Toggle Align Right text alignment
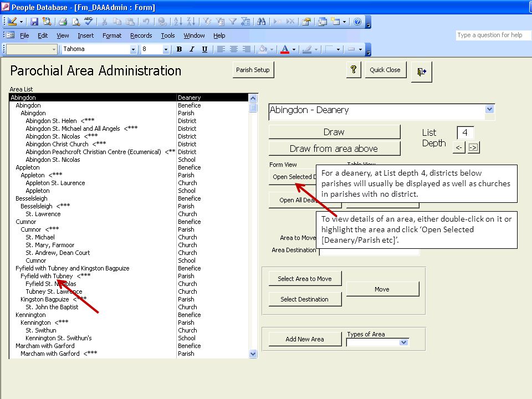Screen dimensions: 532x399 [246, 49]
